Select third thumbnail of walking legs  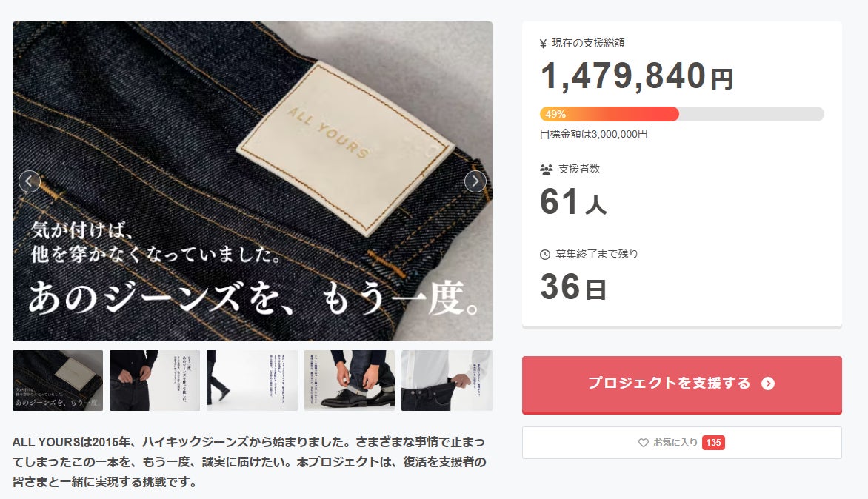point(252,381)
